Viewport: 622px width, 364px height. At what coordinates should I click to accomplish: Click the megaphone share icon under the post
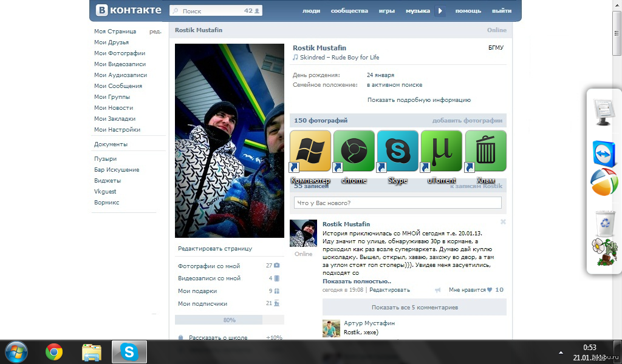(x=437, y=290)
